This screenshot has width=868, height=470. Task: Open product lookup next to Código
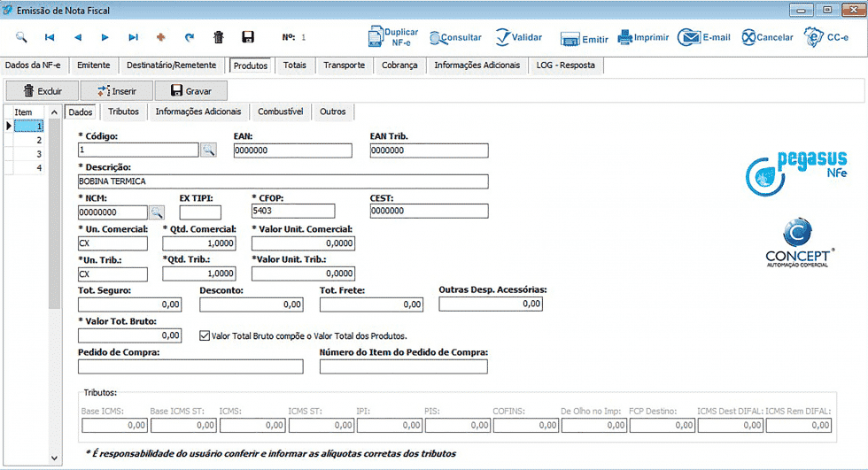point(208,150)
